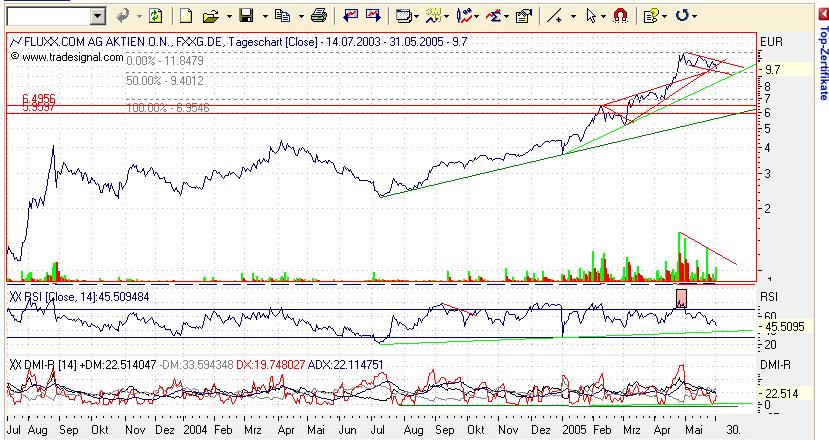Go to previous chart with left-arrow icon
Screen dimensions: 829x440
350,16
